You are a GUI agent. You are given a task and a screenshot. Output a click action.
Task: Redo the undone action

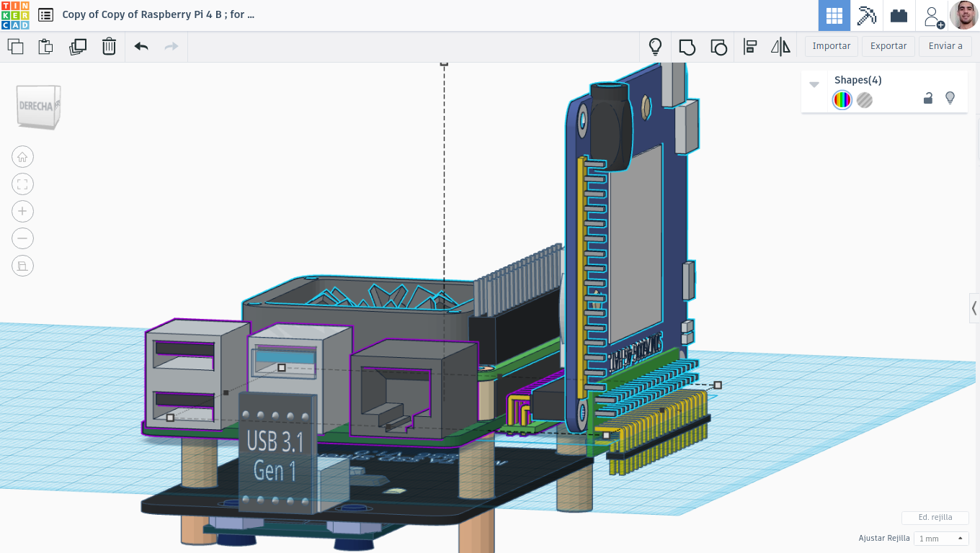point(171,47)
